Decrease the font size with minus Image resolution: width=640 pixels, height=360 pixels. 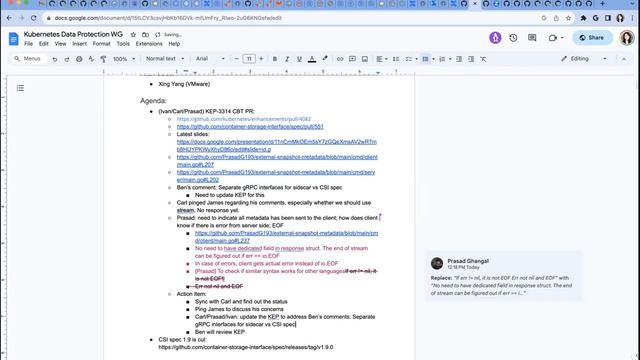pyautogui.click(x=236, y=59)
